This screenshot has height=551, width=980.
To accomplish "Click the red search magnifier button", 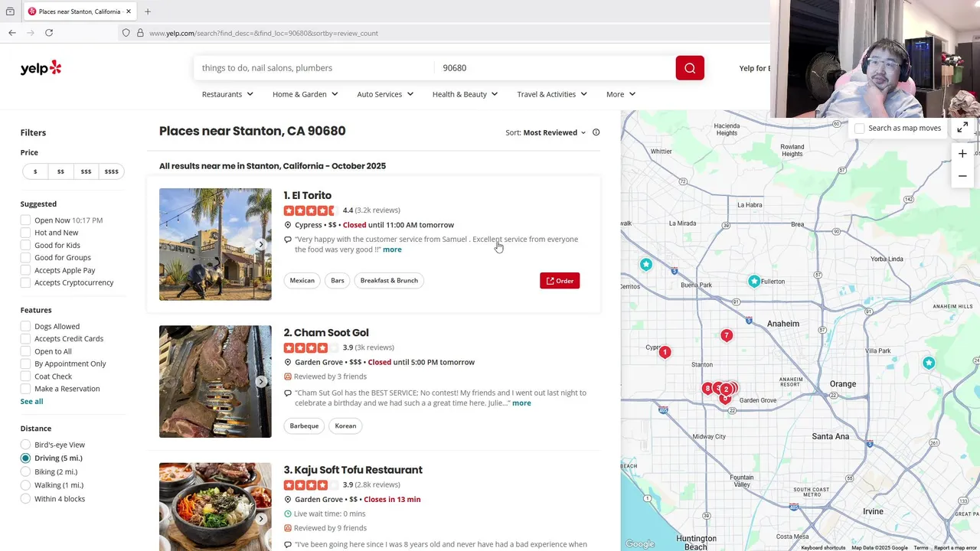I will tap(690, 68).
